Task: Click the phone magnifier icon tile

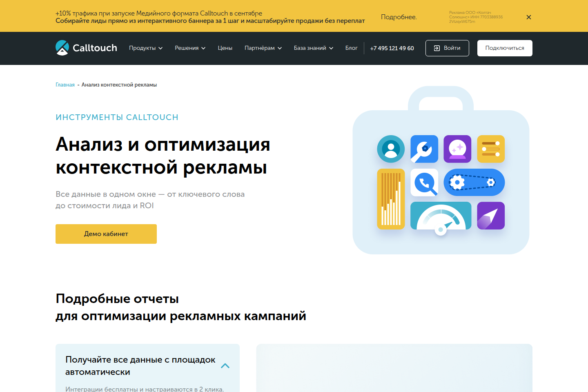Action: tap(424, 183)
